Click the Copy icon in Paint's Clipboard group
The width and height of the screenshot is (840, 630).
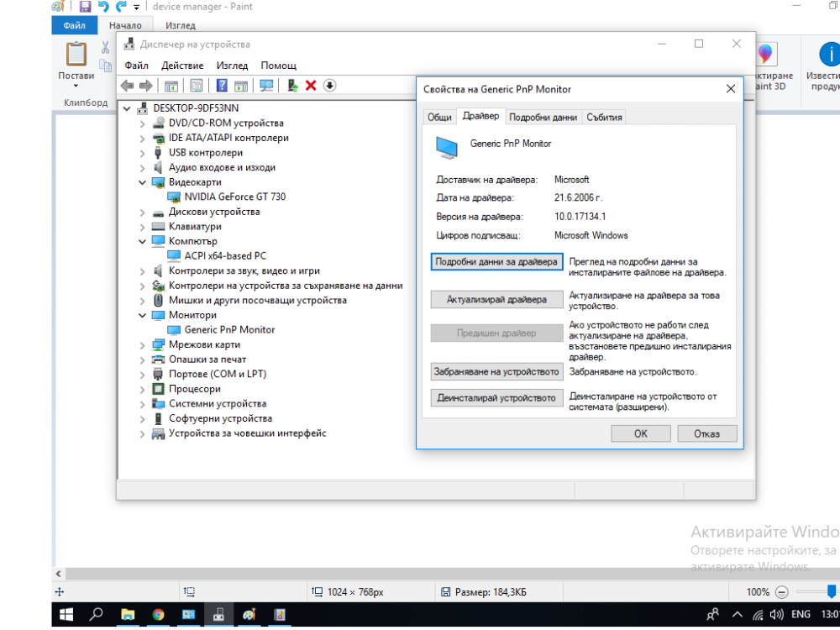coord(106,65)
